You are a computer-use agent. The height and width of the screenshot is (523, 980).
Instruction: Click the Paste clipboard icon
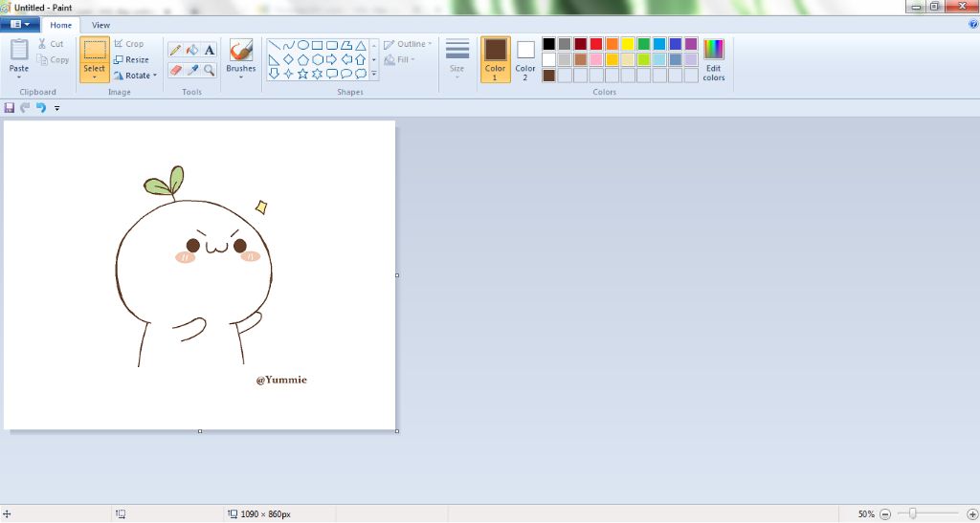(19, 50)
